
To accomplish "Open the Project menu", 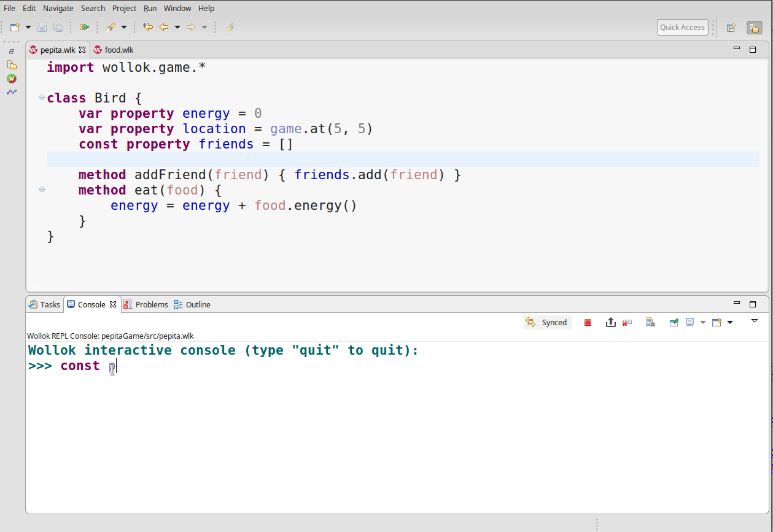I will click(125, 8).
